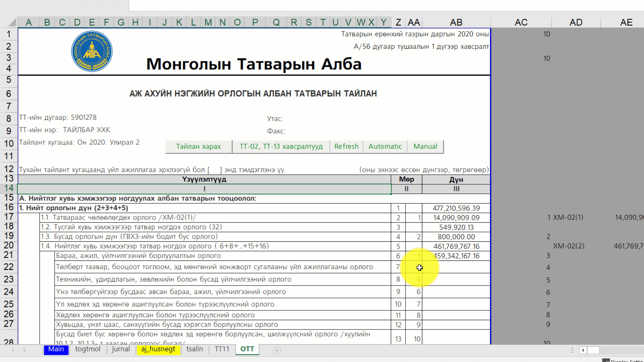Click the tab bar resize dots handle
This screenshot has height=362, width=644.
572,350
